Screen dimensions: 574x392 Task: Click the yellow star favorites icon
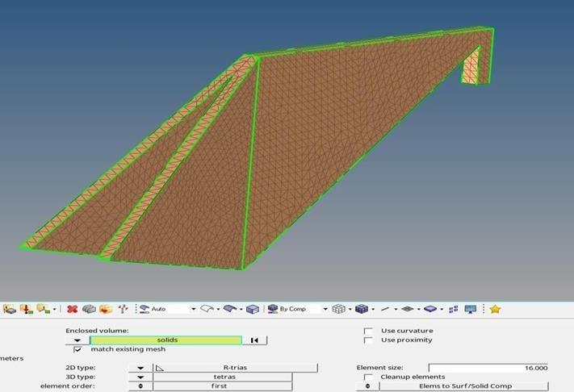(495, 309)
